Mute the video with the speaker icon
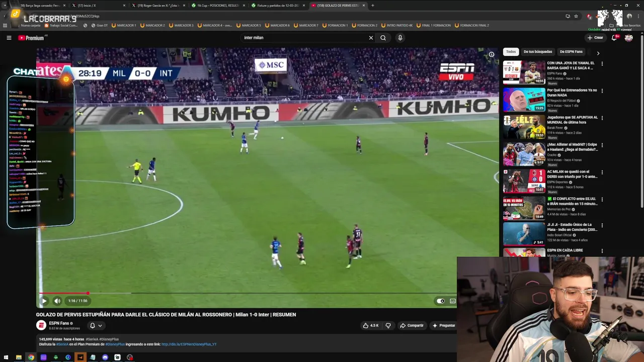The width and height of the screenshot is (644, 362). click(57, 301)
